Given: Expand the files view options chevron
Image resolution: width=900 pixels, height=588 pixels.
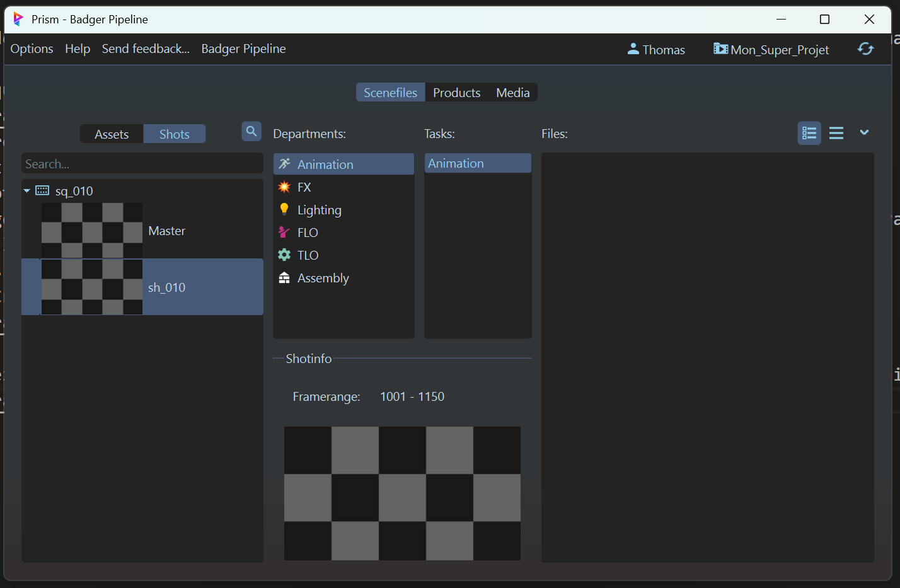Looking at the screenshot, I should tap(864, 132).
